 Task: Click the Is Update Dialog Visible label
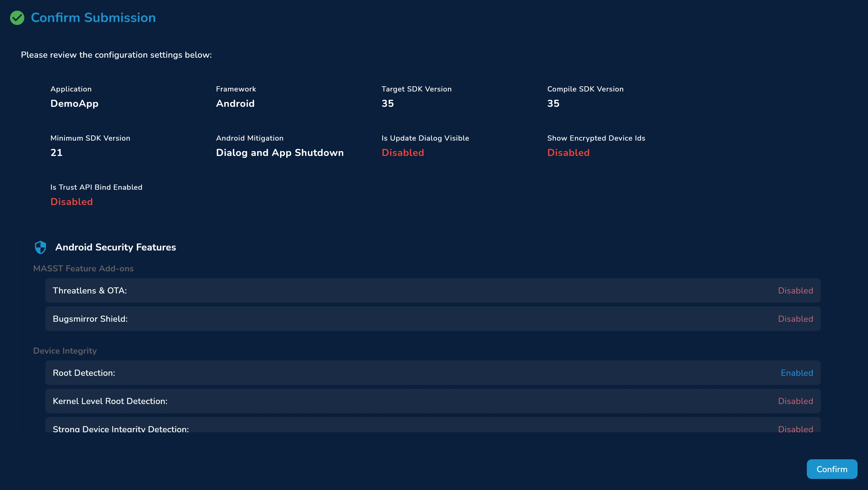pos(425,138)
